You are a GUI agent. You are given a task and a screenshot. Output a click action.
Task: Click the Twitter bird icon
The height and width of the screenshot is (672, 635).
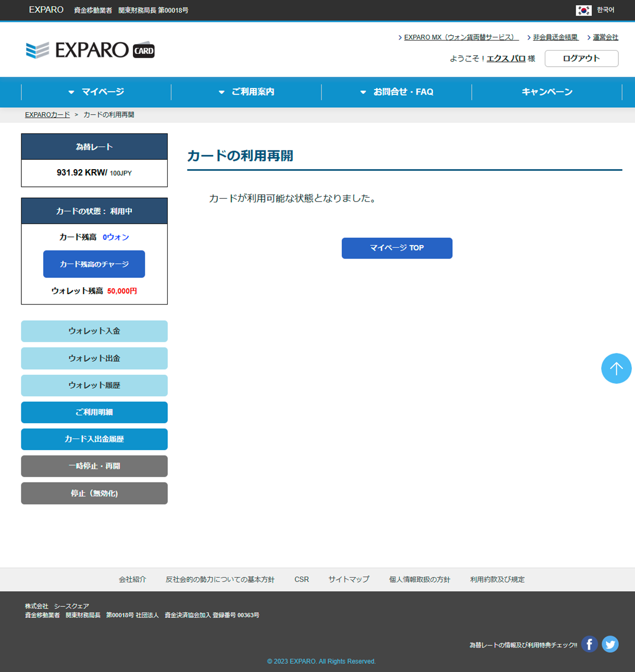coord(610,644)
